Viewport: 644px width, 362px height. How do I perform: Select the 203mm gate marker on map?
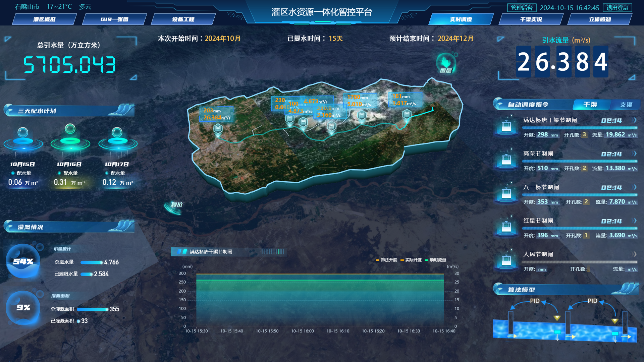tap(218, 129)
